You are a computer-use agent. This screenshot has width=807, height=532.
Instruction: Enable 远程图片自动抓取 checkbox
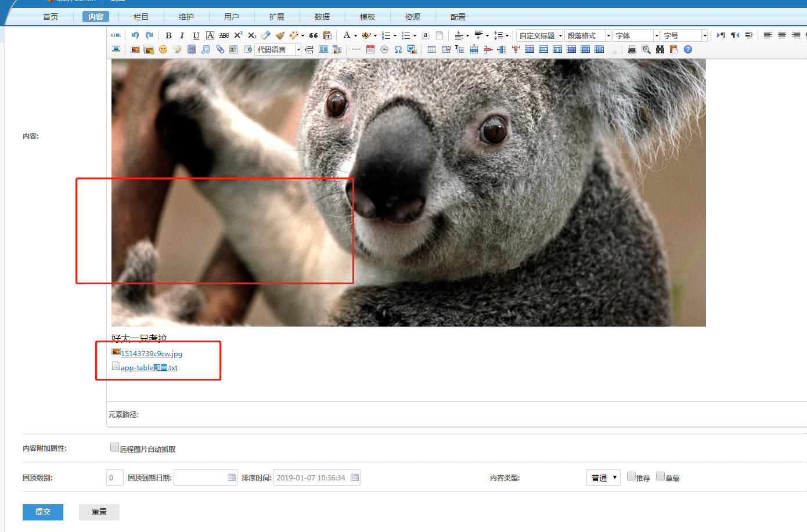[x=114, y=447]
